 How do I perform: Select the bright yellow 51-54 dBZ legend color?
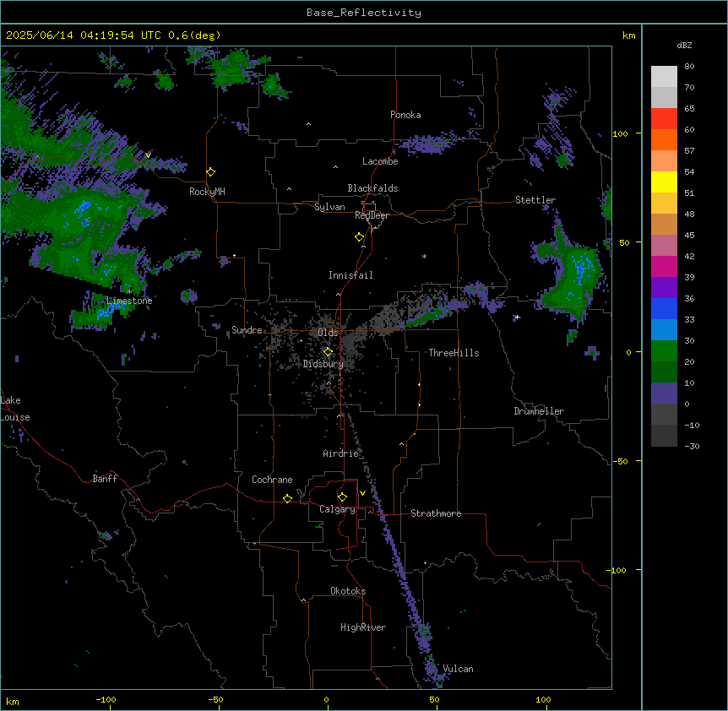[x=664, y=182]
